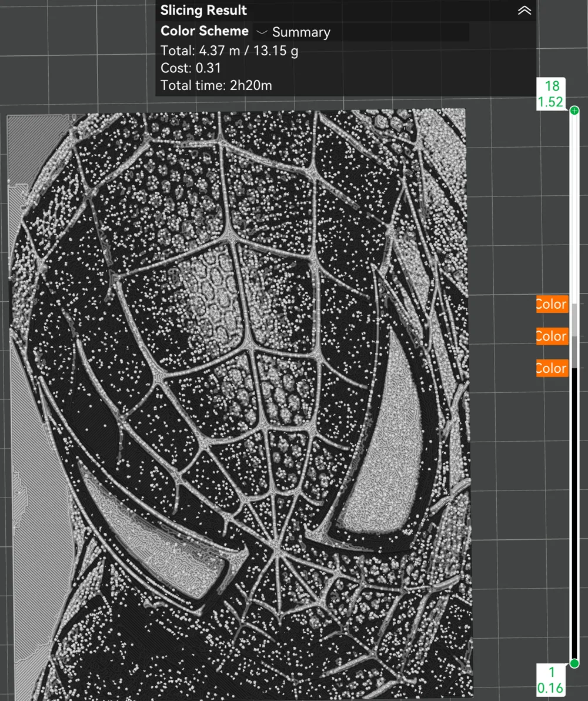Click the top layer slider handle
The width and height of the screenshot is (588, 701).
574,111
